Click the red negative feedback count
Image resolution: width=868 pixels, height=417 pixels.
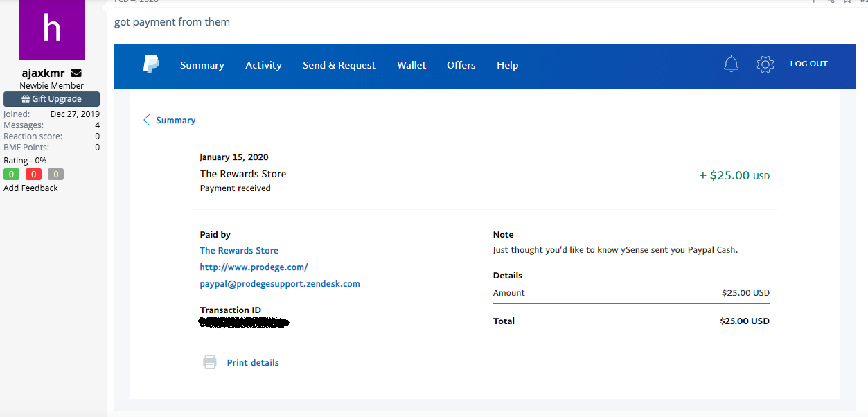pyautogui.click(x=33, y=175)
